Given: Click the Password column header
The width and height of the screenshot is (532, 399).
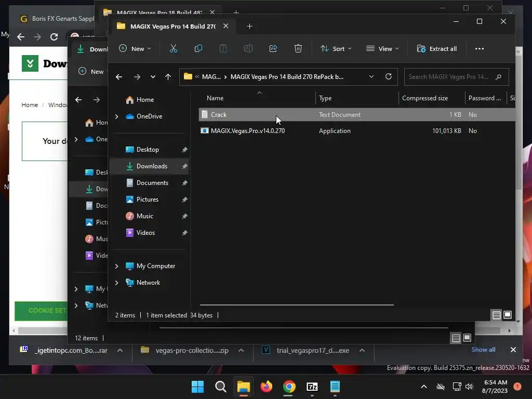Looking at the screenshot, I should pos(485,98).
